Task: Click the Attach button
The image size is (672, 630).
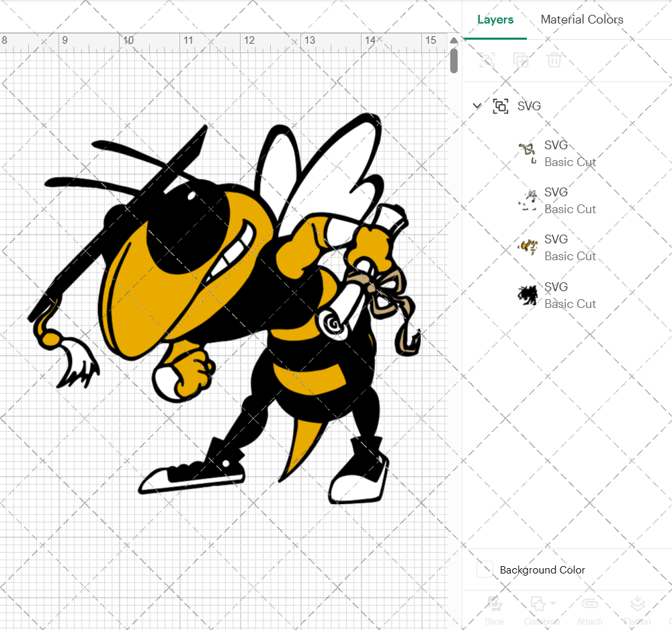Action: click(590, 611)
